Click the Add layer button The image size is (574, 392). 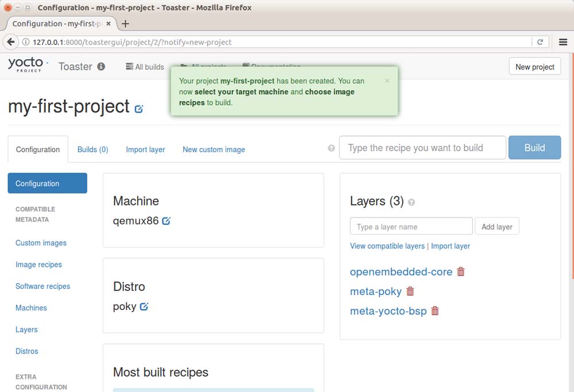tap(497, 227)
